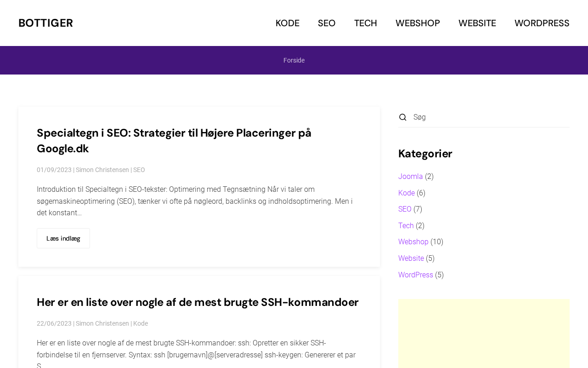Select TECH in the navigation
This screenshot has height=368, width=588.
click(366, 23)
